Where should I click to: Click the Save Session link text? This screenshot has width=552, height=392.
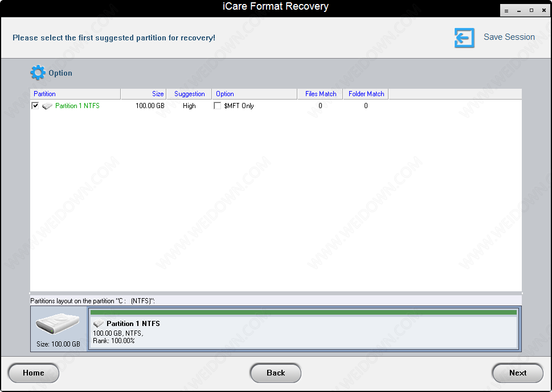[x=509, y=37]
